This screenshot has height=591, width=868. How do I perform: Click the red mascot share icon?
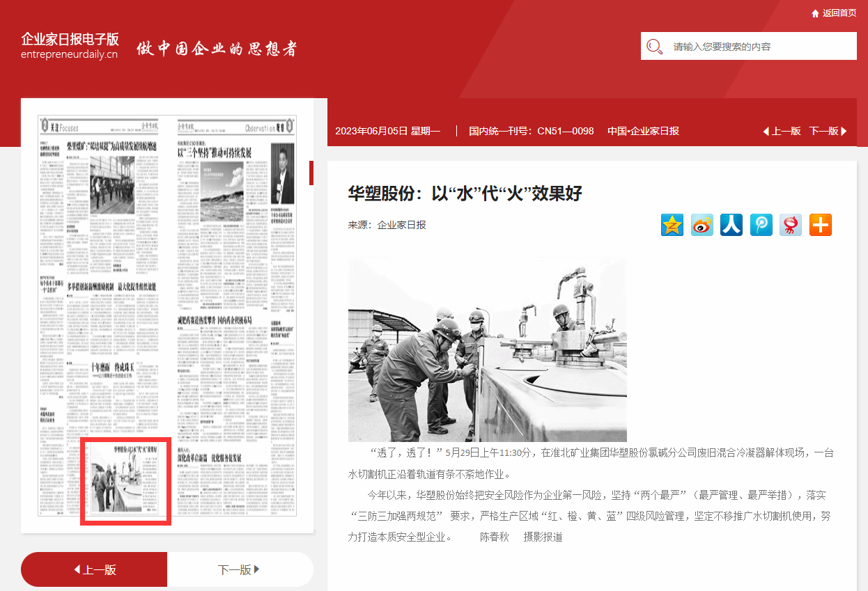[x=791, y=225]
